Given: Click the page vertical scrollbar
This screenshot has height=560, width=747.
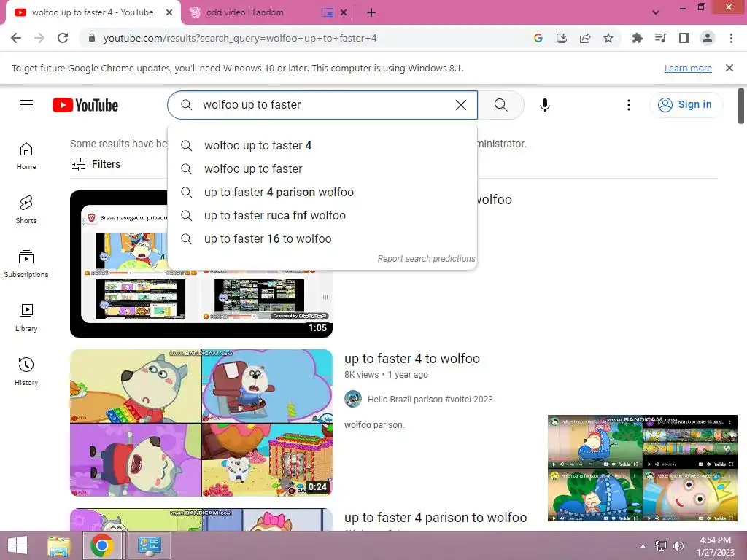Looking at the screenshot, I should click(x=741, y=106).
